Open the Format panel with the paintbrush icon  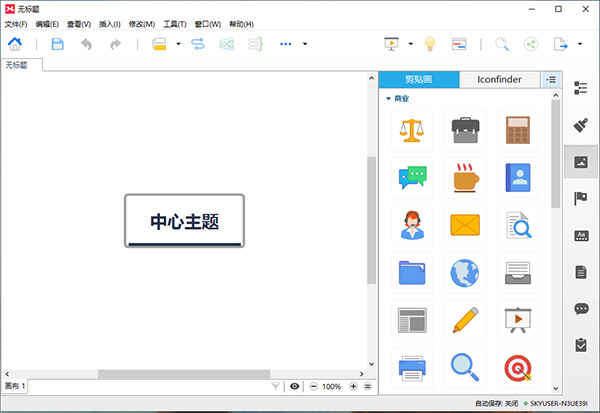click(580, 125)
